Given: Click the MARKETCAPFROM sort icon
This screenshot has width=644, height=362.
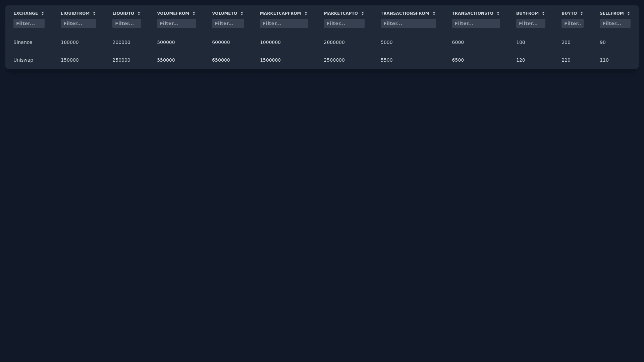Looking at the screenshot, I should (x=306, y=13).
